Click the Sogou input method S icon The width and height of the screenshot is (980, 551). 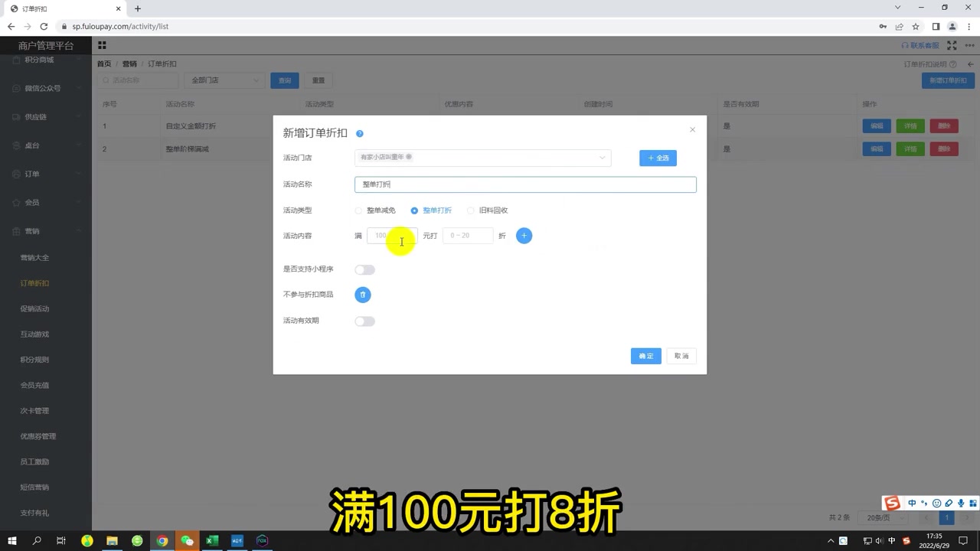click(x=891, y=503)
